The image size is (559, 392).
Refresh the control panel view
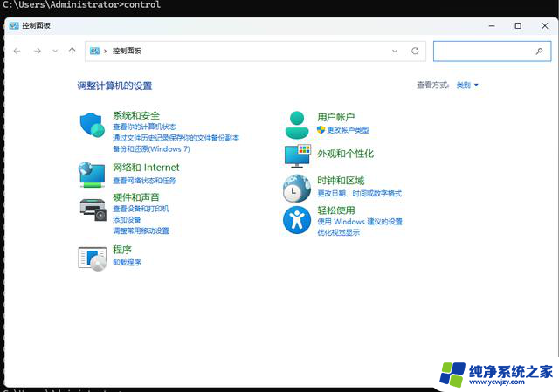(x=415, y=51)
